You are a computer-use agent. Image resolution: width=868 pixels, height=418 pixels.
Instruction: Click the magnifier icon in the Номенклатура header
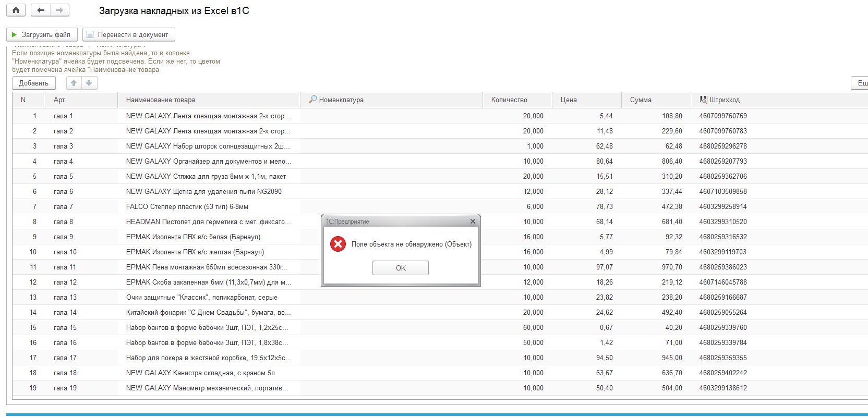coord(313,99)
